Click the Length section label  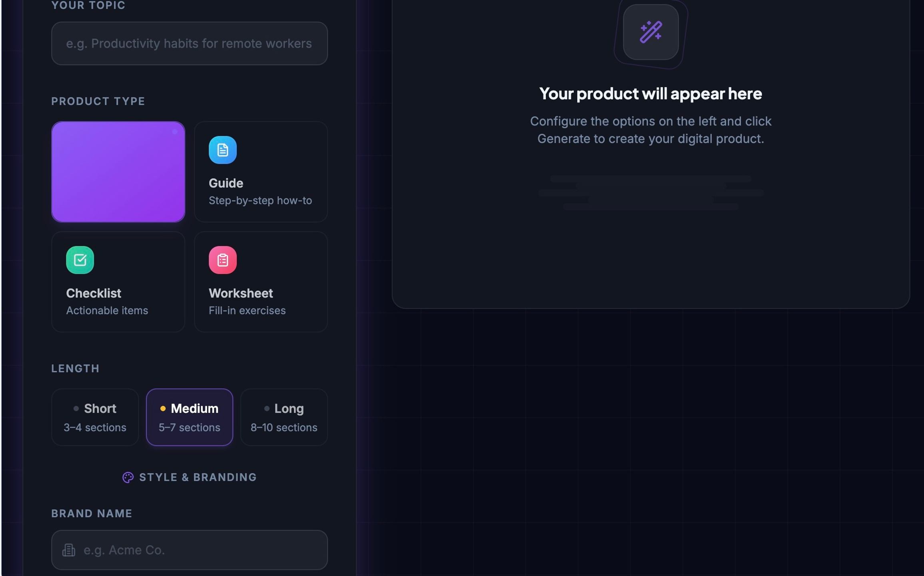point(76,368)
